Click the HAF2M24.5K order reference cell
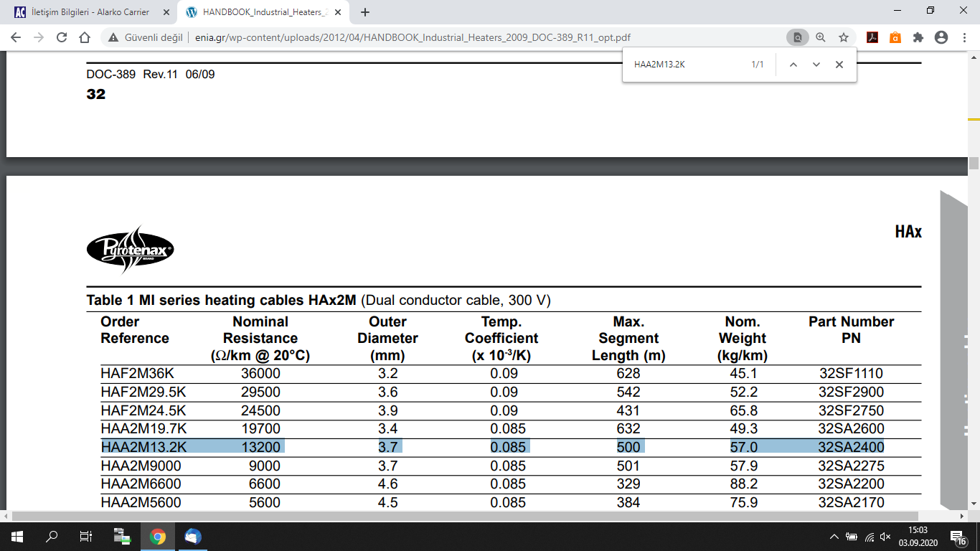Screen dimensions: 980x551 [143, 411]
